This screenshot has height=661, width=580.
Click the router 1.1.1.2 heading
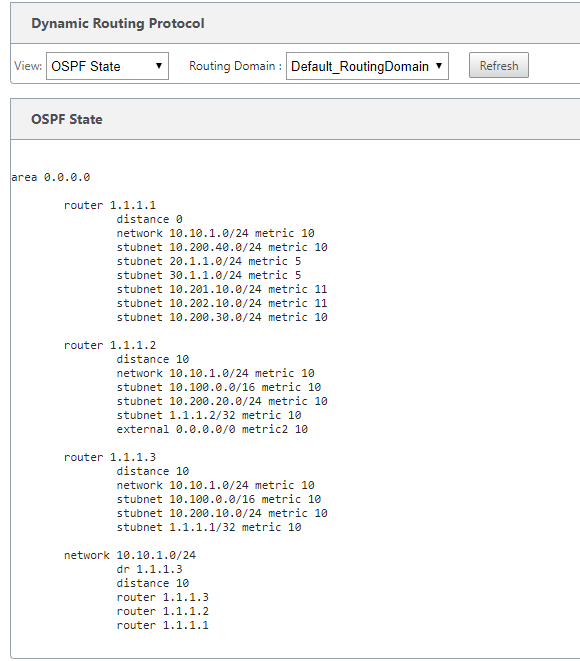click(x=110, y=345)
